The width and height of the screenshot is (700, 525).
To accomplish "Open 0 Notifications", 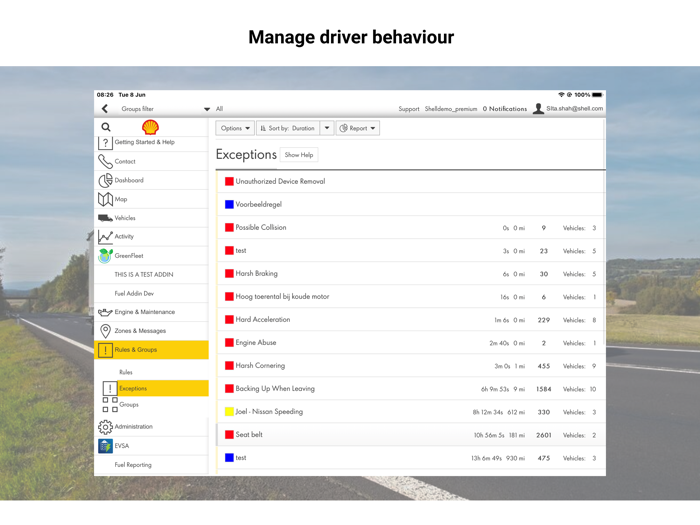I will [504, 109].
